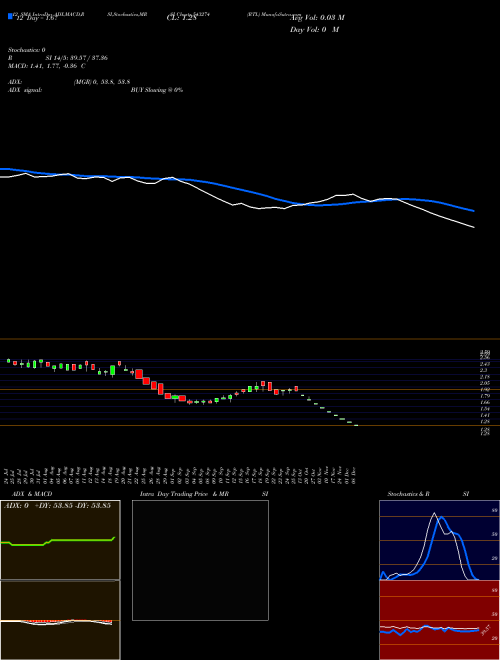This screenshot has width=500, height=660.
Task: Click the 'ADX: 0 +DY: 53.85 -DY: 53.85' header
Action: pyautogui.click(x=57, y=506)
